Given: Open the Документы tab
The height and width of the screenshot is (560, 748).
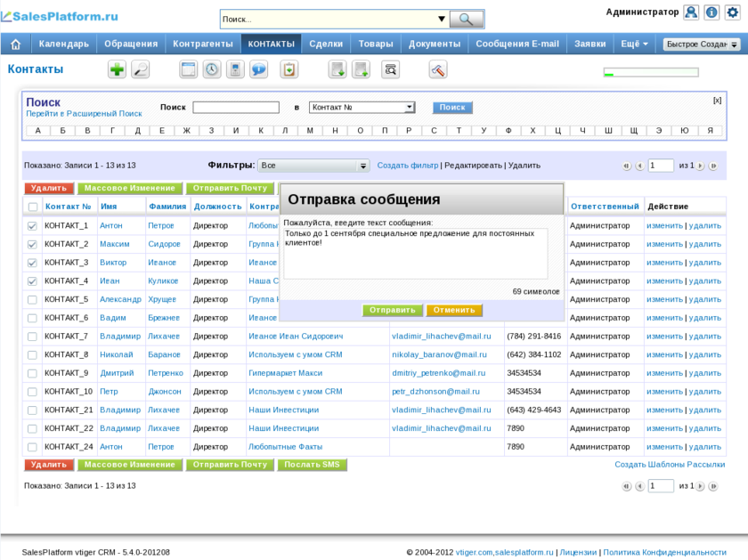Looking at the screenshot, I should point(435,44).
